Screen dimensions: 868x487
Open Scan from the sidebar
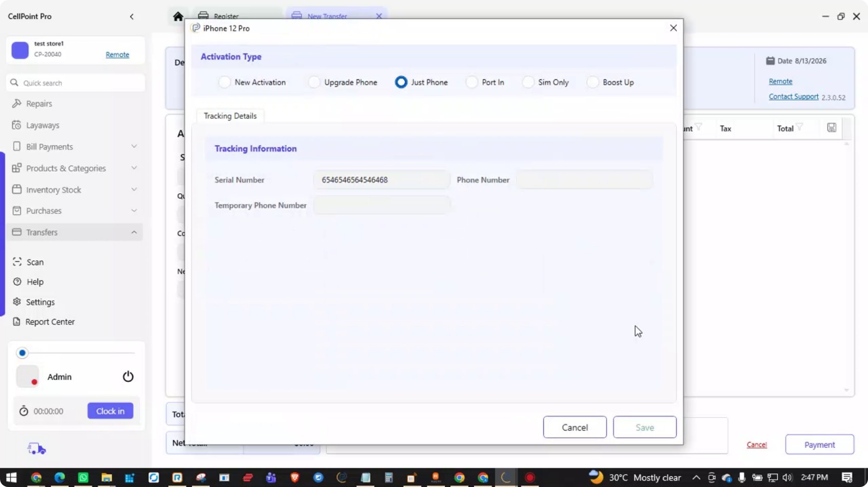click(x=35, y=262)
